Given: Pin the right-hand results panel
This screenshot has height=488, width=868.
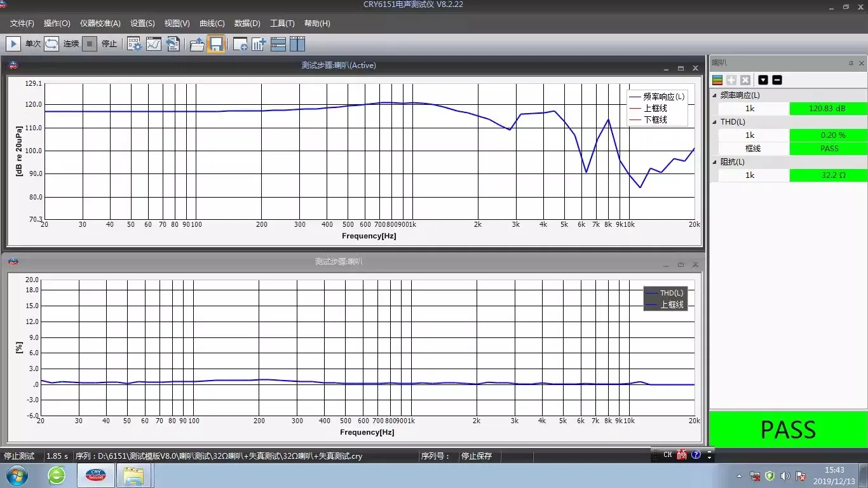Looking at the screenshot, I should tap(851, 64).
